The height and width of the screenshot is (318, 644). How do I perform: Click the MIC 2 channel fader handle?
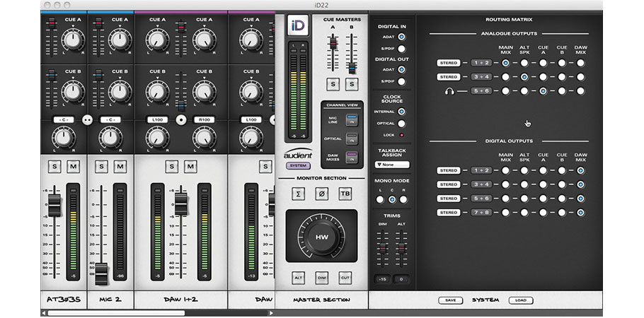coord(101,273)
